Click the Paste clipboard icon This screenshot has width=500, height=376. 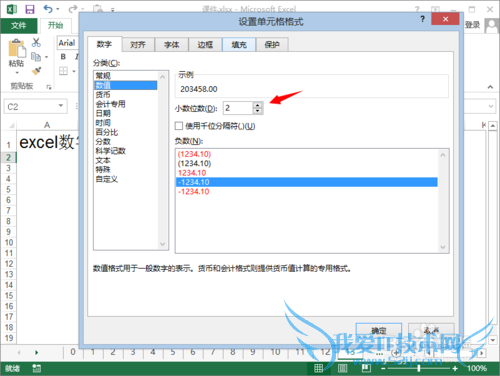click(x=17, y=48)
